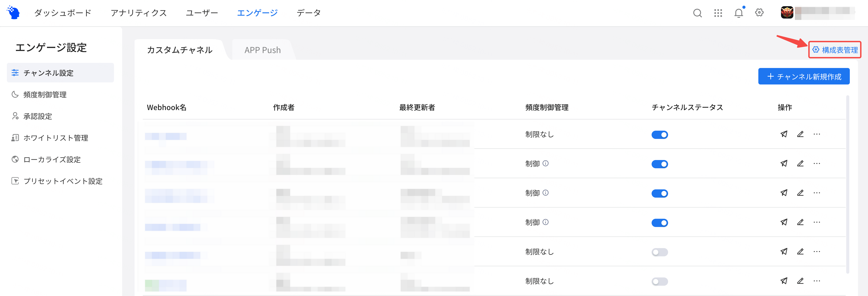Open the アナリティクス top menu
The width and height of the screenshot is (868, 296).
pyautogui.click(x=139, y=13)
